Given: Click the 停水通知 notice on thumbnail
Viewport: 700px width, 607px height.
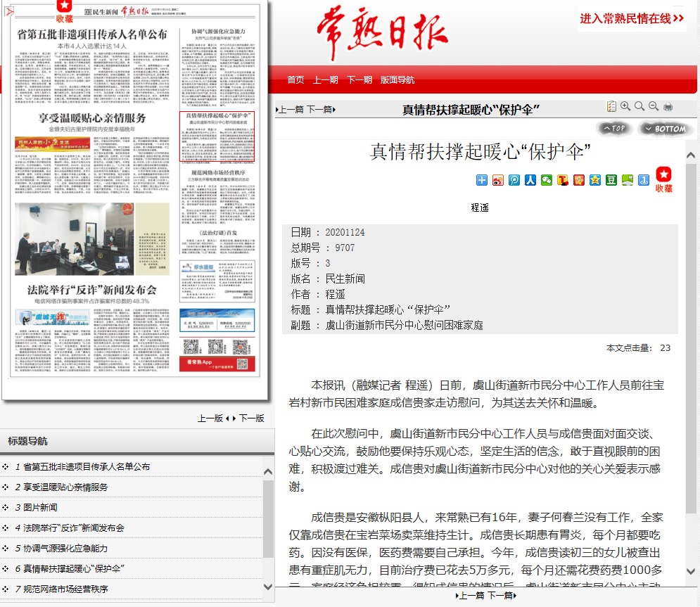Looking at the screenshot, I should (217, 281).
